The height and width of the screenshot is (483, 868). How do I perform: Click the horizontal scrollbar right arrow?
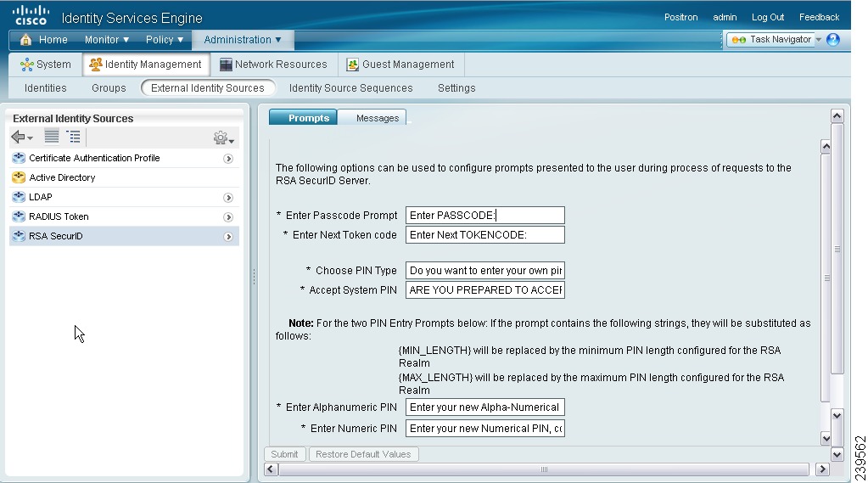coord(822,469)
